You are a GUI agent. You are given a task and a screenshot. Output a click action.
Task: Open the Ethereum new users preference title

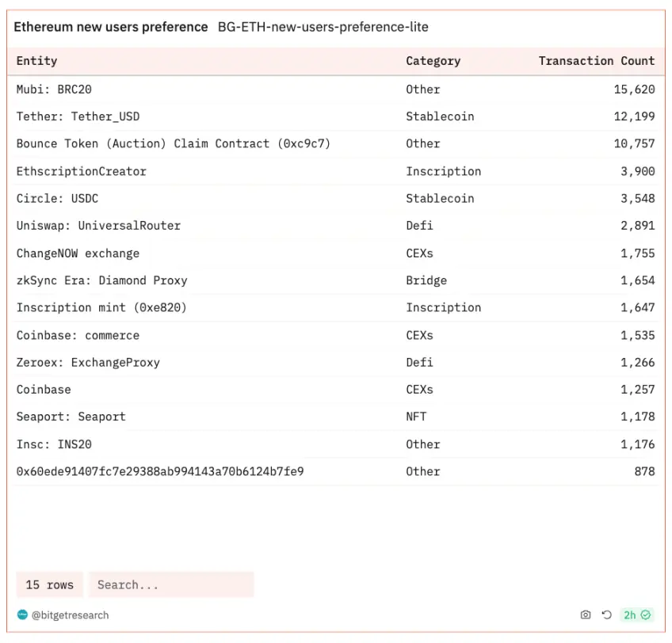111,27
